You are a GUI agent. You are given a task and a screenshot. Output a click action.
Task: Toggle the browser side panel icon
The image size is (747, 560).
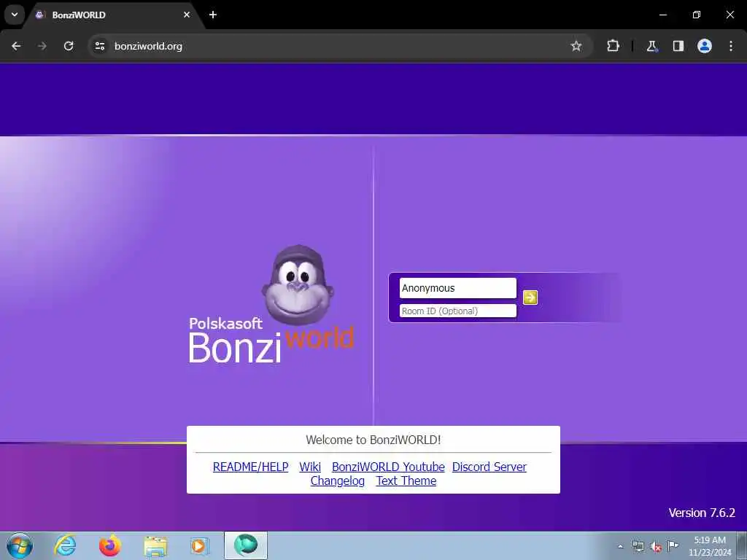(x=678, y=46)
